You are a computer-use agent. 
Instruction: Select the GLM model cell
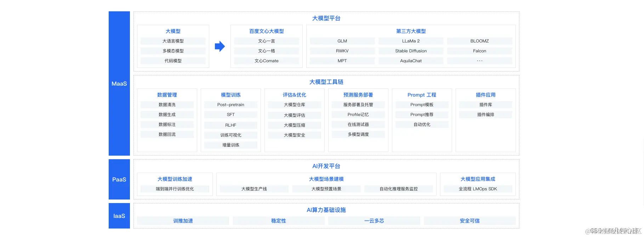(x=342, y=41)
